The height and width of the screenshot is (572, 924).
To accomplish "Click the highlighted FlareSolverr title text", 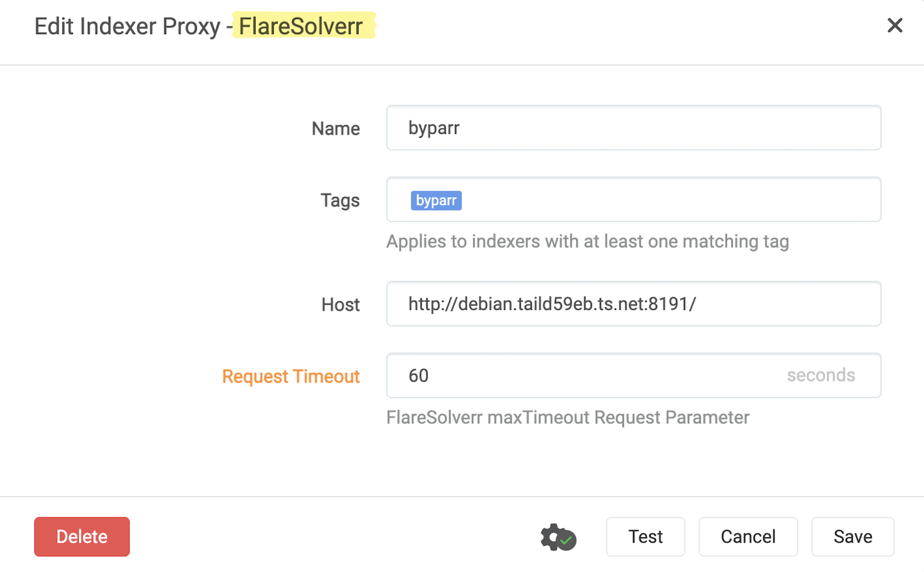I will (x=301, y=26).
